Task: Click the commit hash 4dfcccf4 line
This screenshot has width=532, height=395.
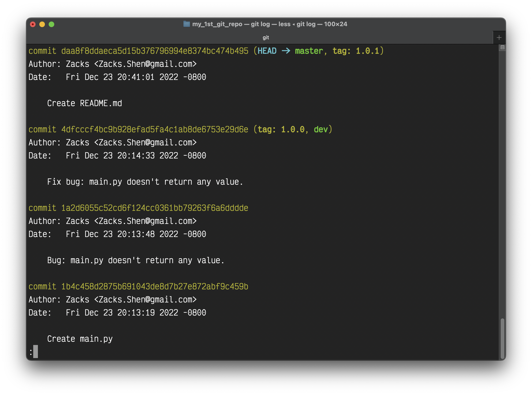Action: point(155,129)
